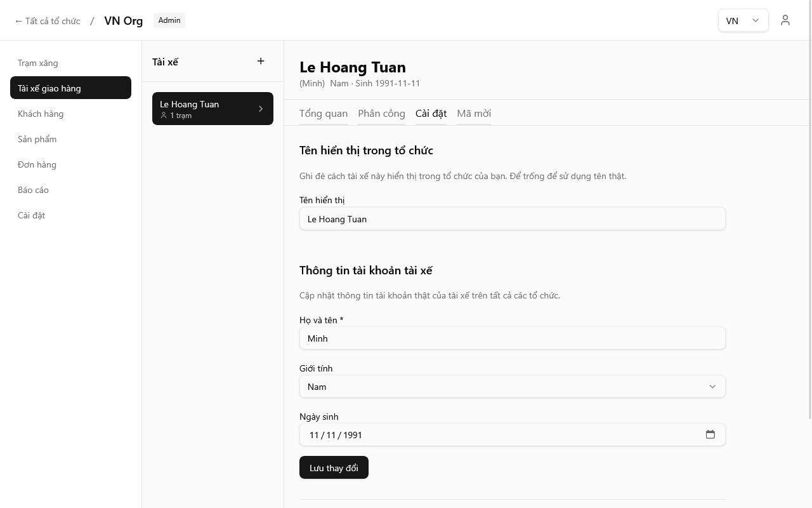Open Báo cáo in the sidebar
The image size is (812, 508).
pos(34,190)
